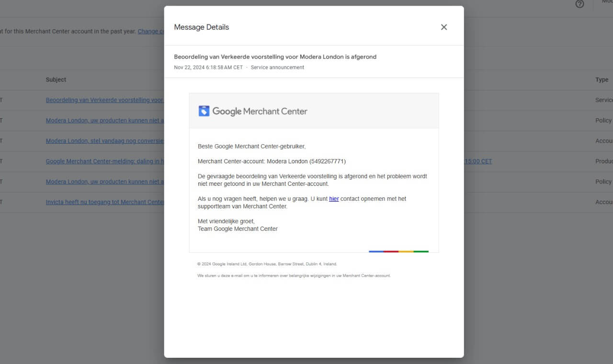Screen dimensions: 613x364
Task: Click 'Merchant Center-account: Modera London (5492267771)' text
Action: pos(272,161)
